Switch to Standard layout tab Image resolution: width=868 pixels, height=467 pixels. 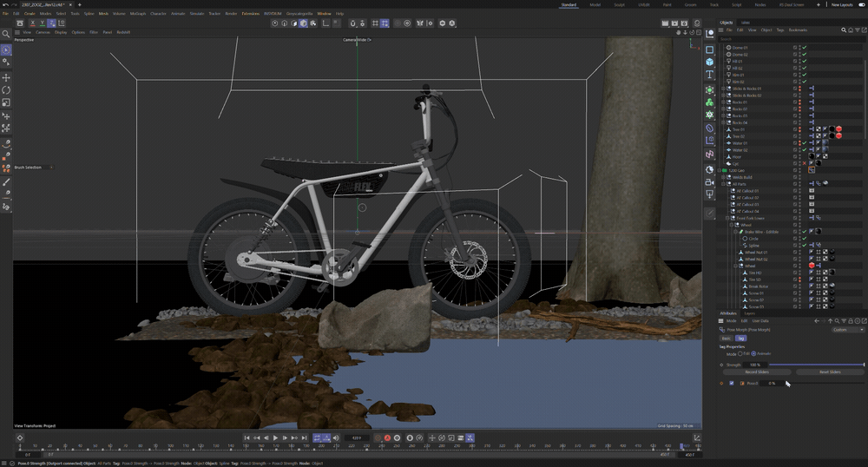569,4
